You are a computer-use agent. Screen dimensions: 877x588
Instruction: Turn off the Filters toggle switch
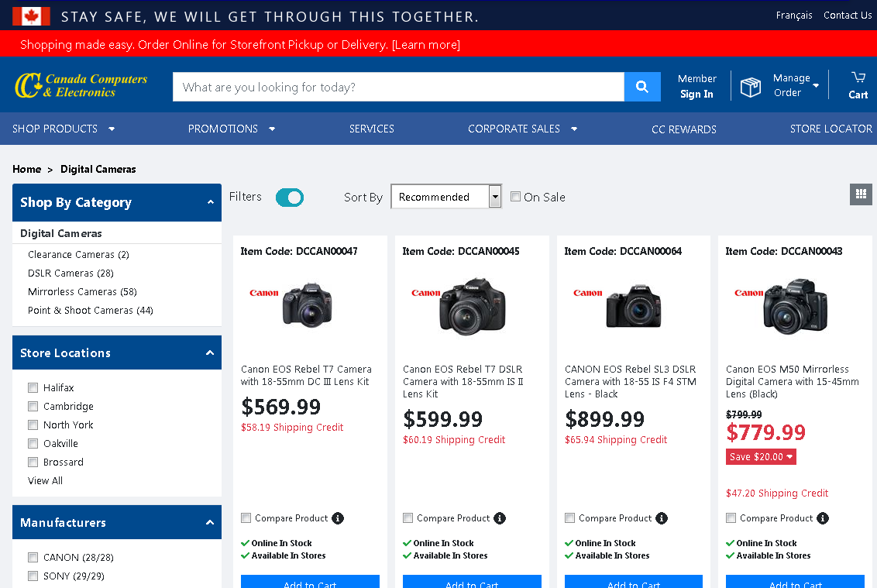(x=290, y=198)
